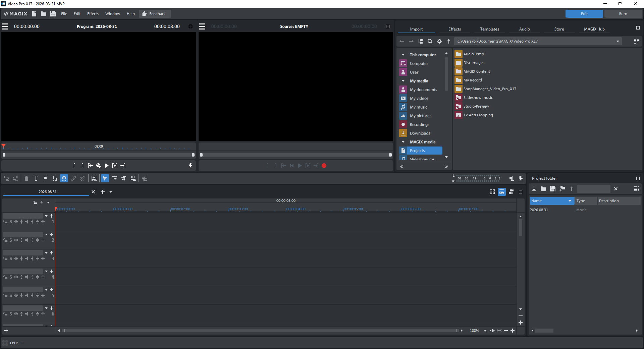Switch to storyboard scene overview mode
This screenshot has width=644, height=349.
[492, 192]
